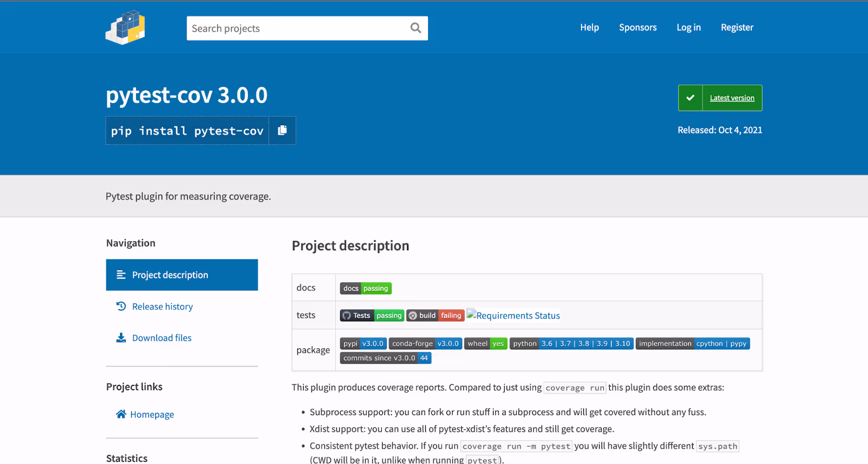Click the docs passing badge

click(366, 288)
